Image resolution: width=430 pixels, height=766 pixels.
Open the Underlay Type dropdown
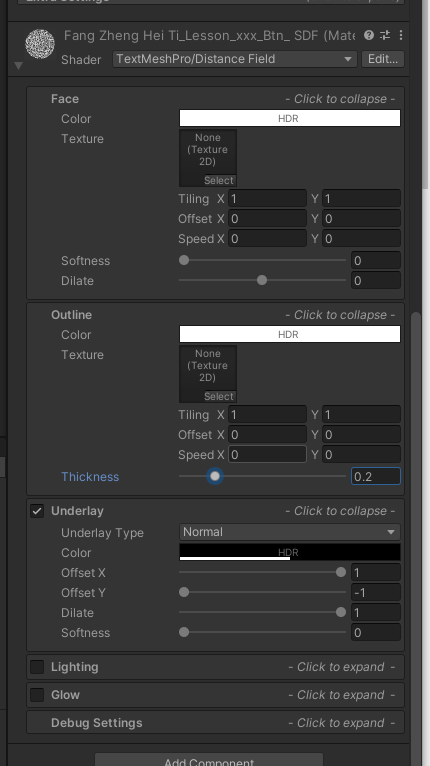(x=290, y=532)
